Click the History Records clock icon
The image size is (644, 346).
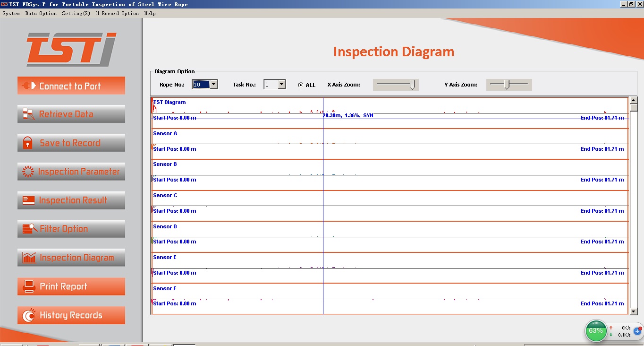(29, 315)
